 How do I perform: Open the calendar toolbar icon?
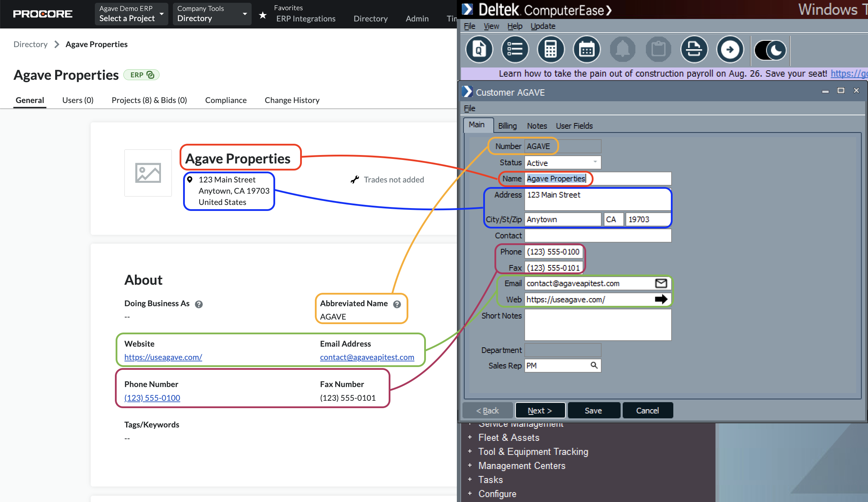[587, 50]
